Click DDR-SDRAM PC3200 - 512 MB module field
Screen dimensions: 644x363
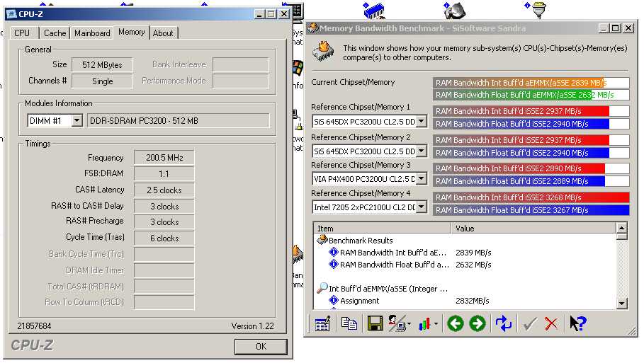pos(179,121)
